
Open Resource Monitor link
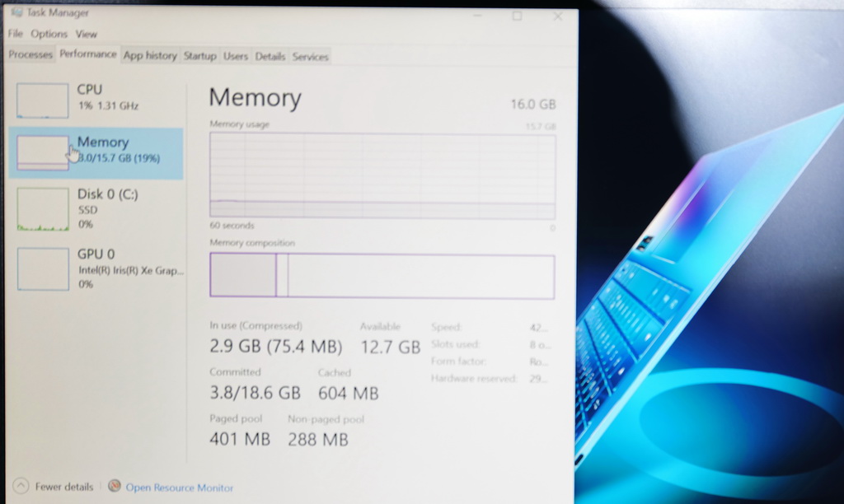pos(179,488)
